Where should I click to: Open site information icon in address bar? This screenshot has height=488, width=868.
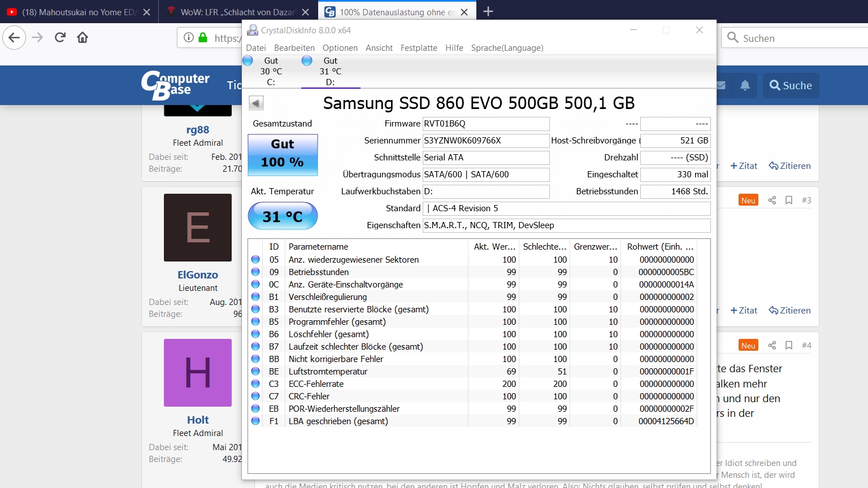pyautogui.click(x=189, y=38)
